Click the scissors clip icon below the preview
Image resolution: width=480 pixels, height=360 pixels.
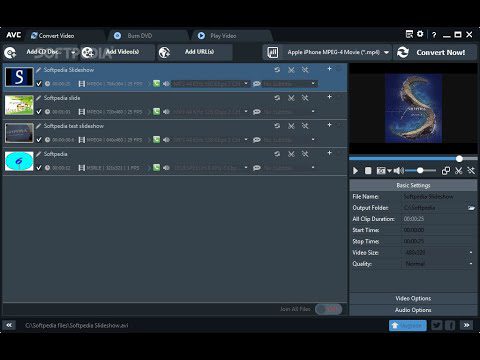pyautogui.click(x=459, y=171)
